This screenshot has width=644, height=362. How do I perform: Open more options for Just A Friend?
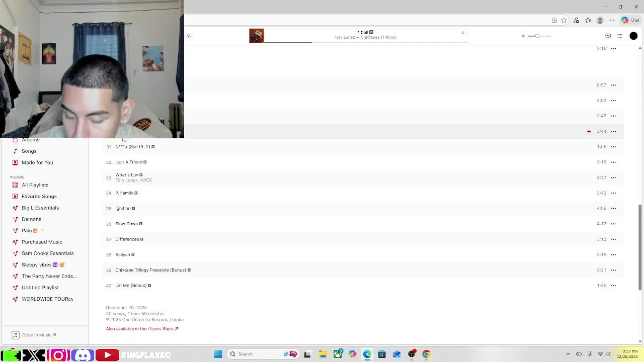tap(613, 162)
